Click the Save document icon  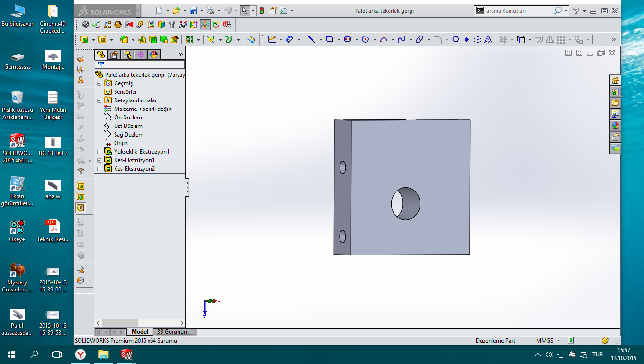point(193,10)
